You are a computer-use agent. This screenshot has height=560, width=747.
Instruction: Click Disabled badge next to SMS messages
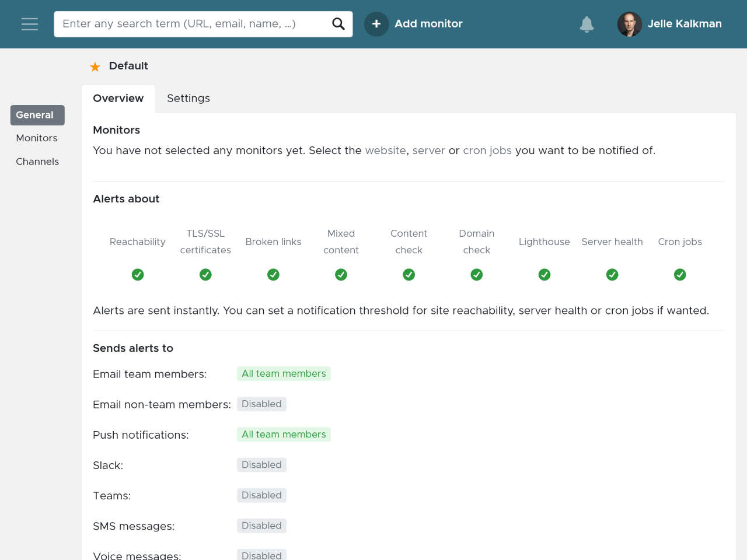pos(261,525)
